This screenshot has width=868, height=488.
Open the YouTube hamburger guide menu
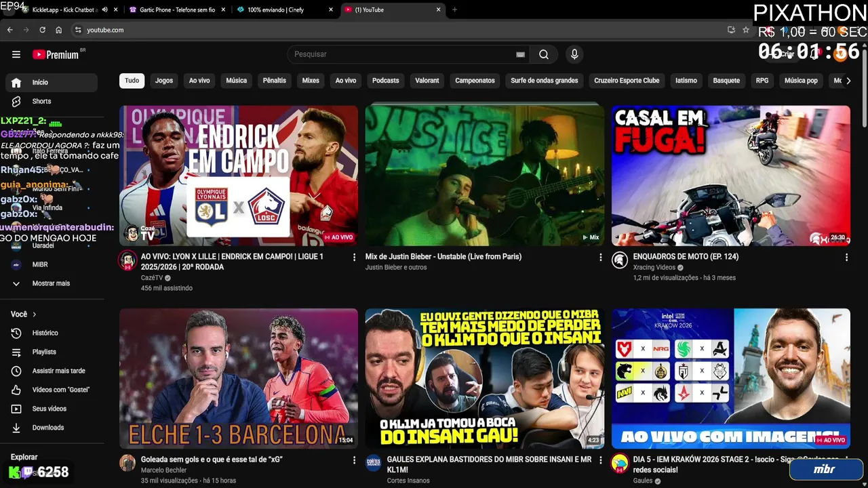pyautogui.click(x=16, y=54)
